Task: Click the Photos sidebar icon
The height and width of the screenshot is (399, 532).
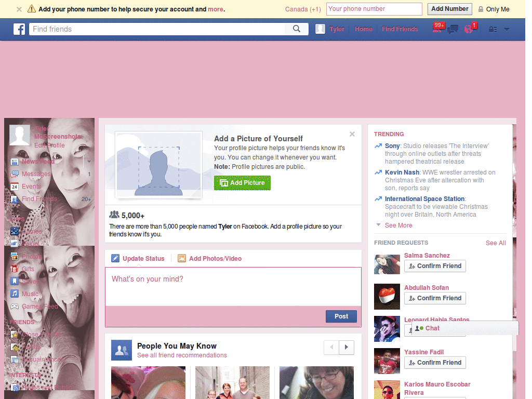Action: (x=15, y=256)
